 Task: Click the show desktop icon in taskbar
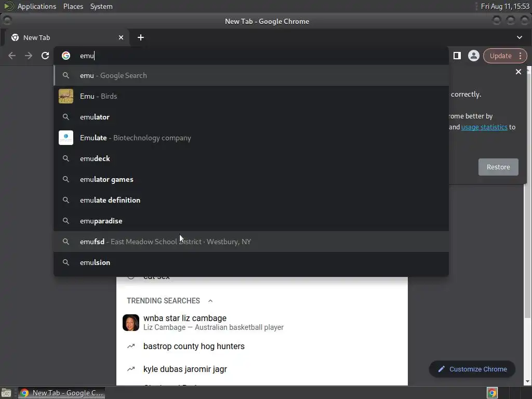pyautogui.click(x=6, y=393)
